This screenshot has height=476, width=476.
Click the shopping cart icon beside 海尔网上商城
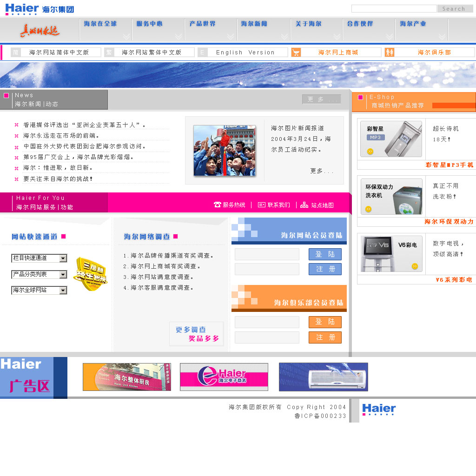click(296, 53)
